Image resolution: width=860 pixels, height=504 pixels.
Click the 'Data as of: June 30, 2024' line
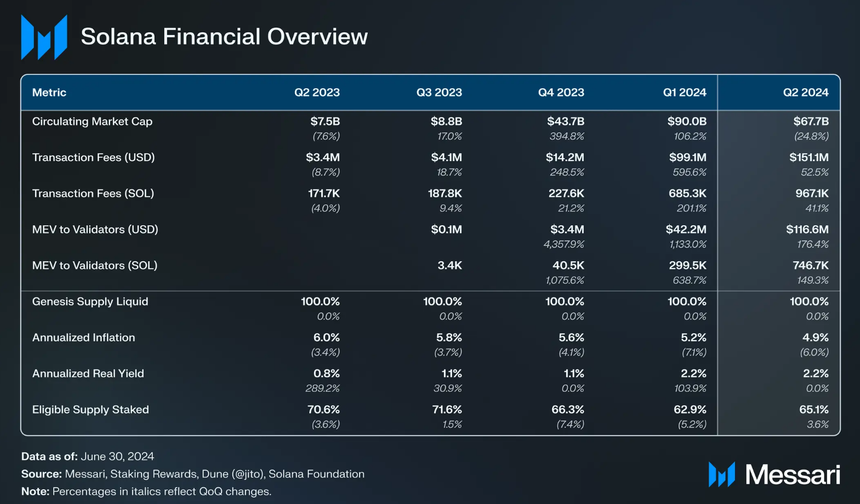(x=88, y=456)
